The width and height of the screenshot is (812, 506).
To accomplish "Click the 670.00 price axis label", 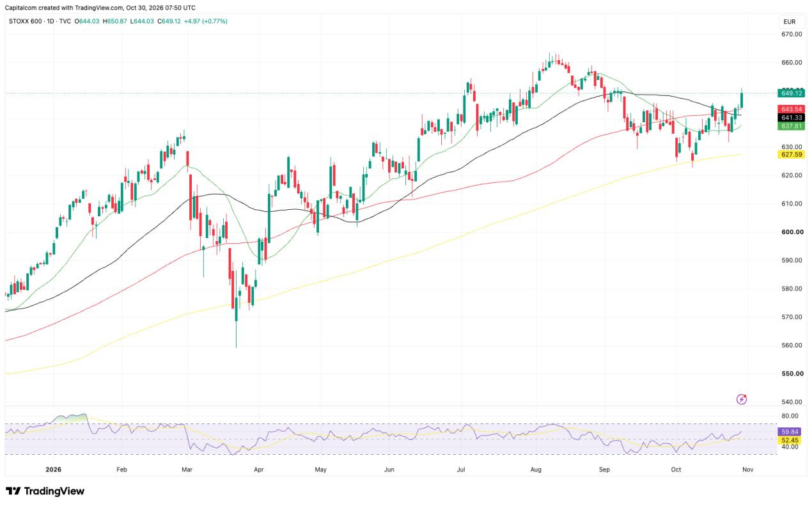I will click(x=792, y=34).
